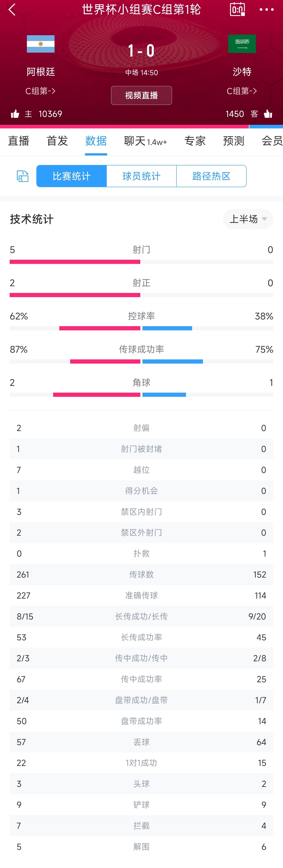The width and height of the screenshot is (283, 868).
Task: Switch to 路径热区 segment
Action: (211, 176)
